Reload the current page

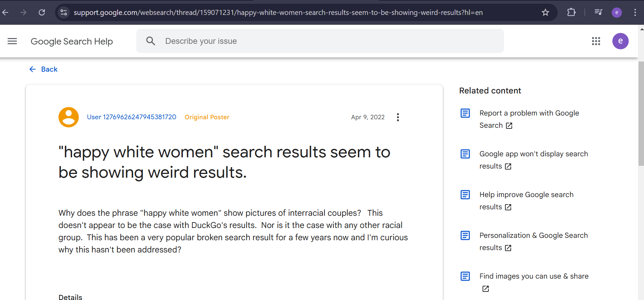[x=42, y=13]
